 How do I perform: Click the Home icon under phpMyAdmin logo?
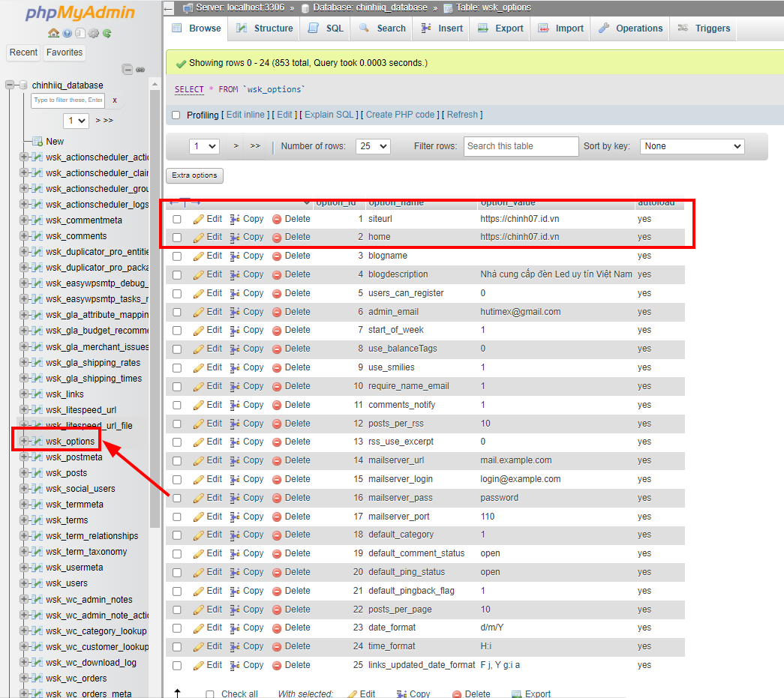[x=53, y=33]
